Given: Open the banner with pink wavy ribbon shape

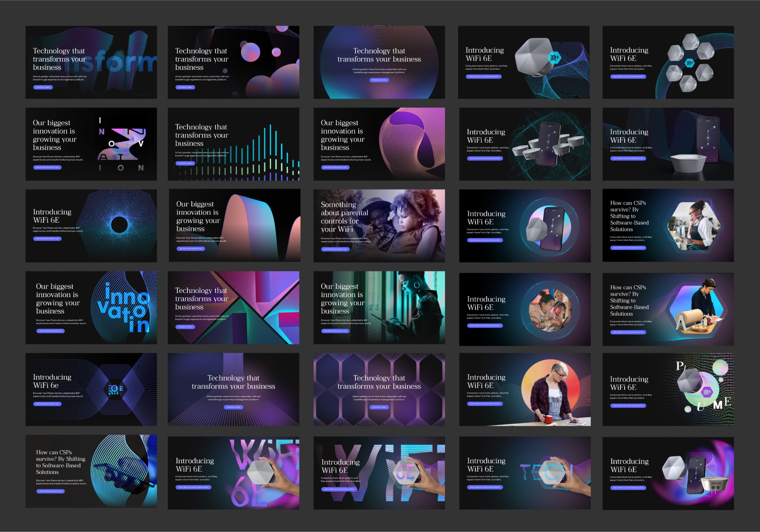Looking at the screenshot, I should (x=234, y=225).
